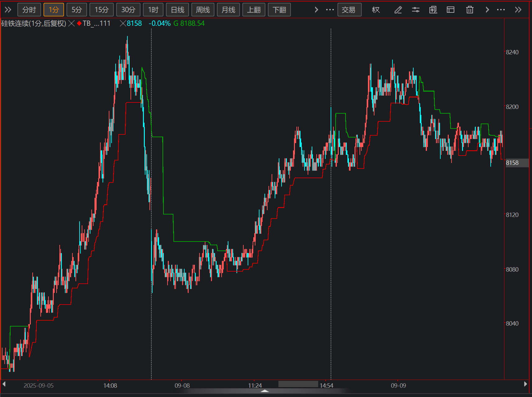Collapse left panel with double-chevron icon

pyautogui.click(x=8, y=10)
